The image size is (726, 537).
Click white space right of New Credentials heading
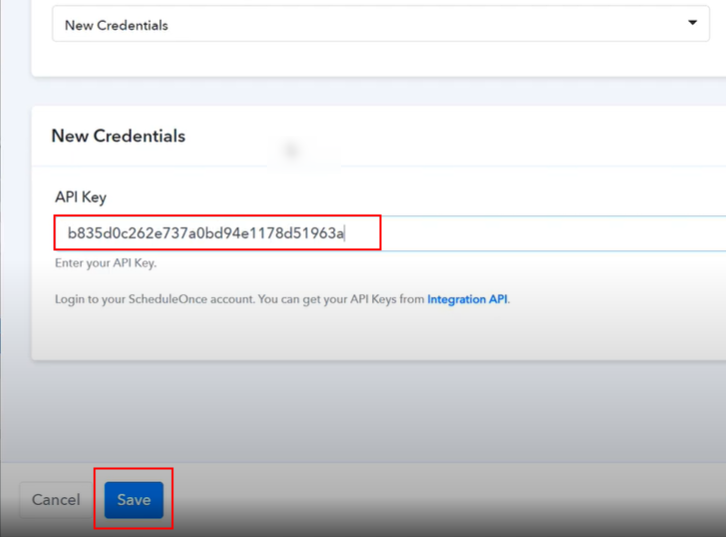450,136
